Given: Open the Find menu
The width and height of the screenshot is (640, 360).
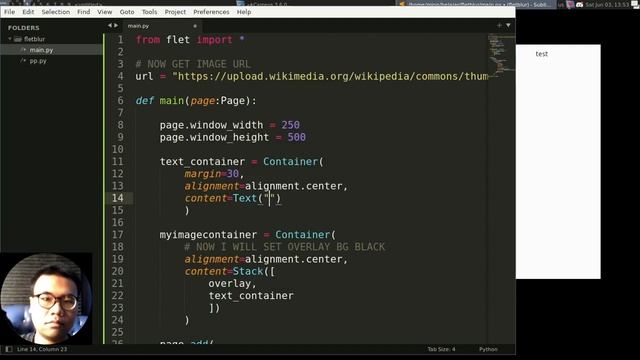Looking at the screenshot, I should tap(84, 12).
